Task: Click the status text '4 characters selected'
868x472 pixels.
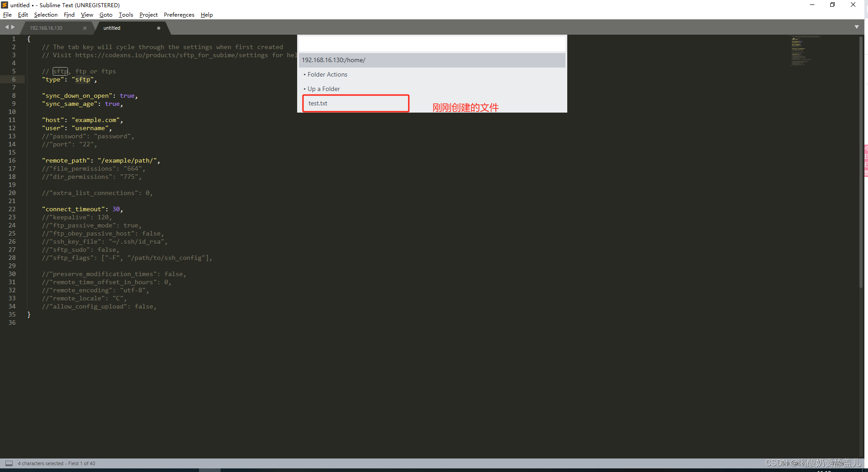Action: [x=41, y=463]
